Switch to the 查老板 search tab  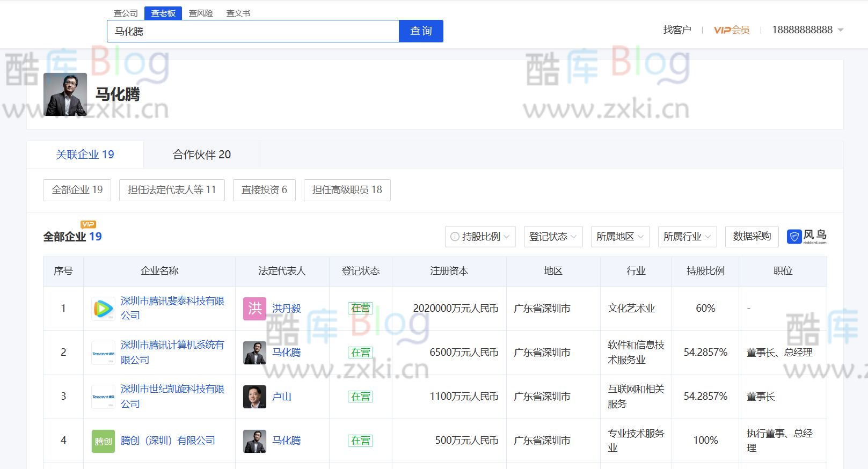[163, 13]
